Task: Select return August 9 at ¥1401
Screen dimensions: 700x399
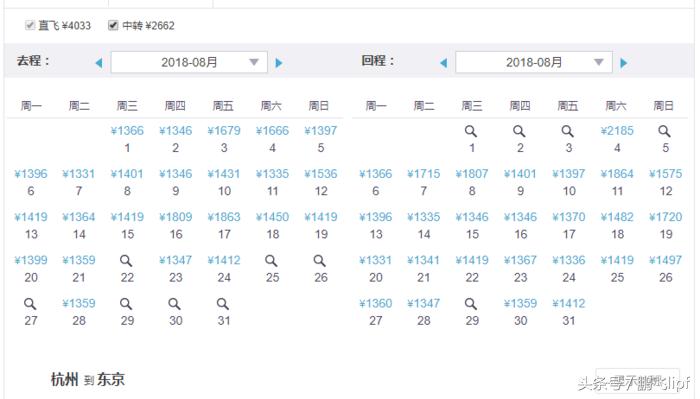Action: [x=520, y=174]
